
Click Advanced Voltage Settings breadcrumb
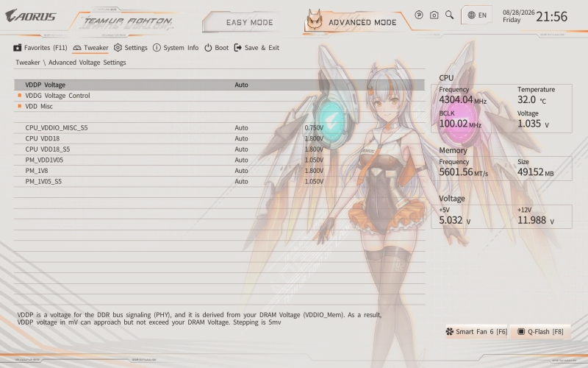[87, 63]
